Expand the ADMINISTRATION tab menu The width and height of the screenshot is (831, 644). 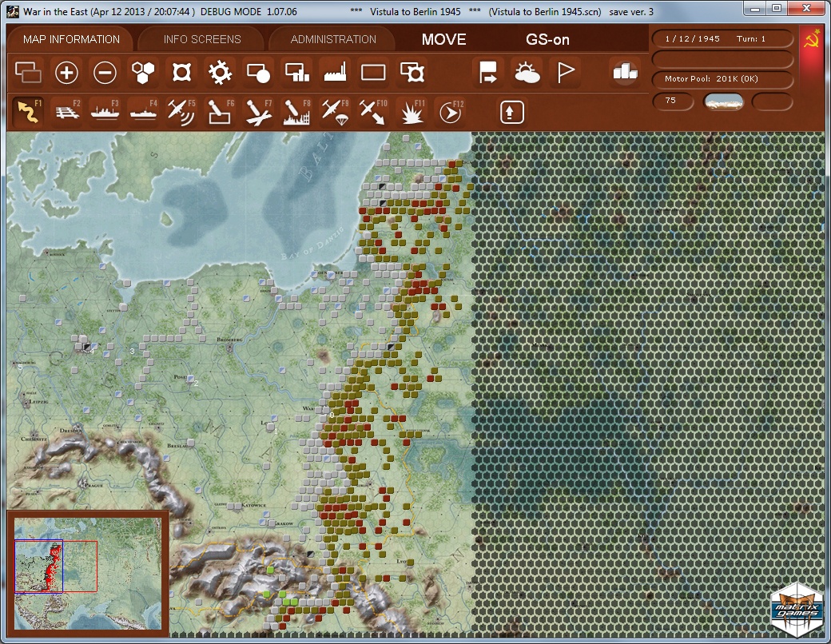click(332, 39)
